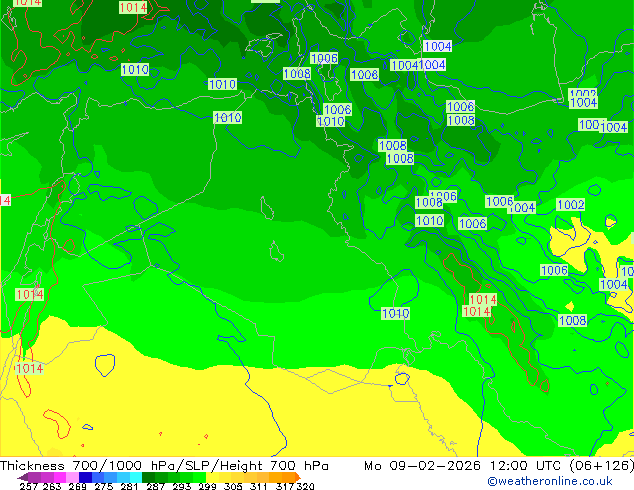The height and width of the screenshot is (490, 634).
Task: Click the fully visible blue '1002' isobar label
Action: (571, 205)
